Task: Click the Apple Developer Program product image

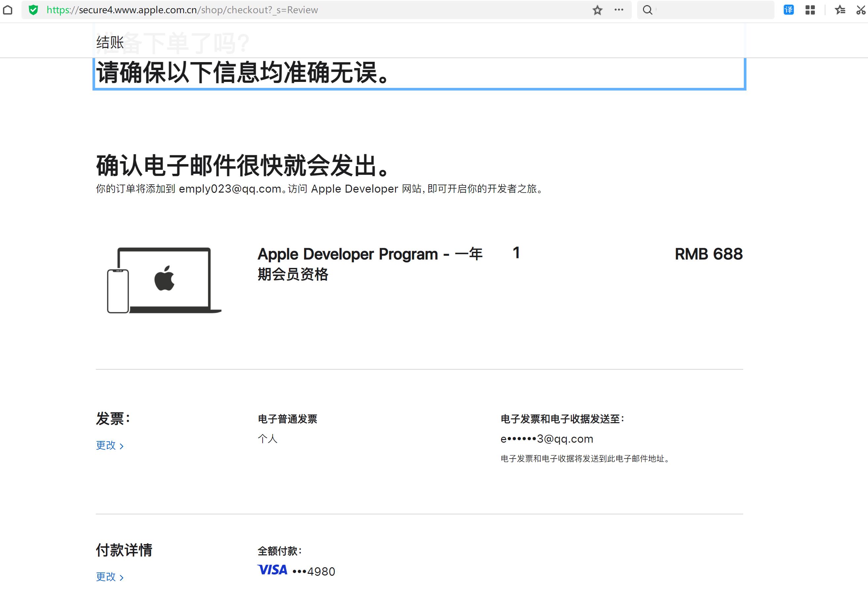Action: coord(164,280)
